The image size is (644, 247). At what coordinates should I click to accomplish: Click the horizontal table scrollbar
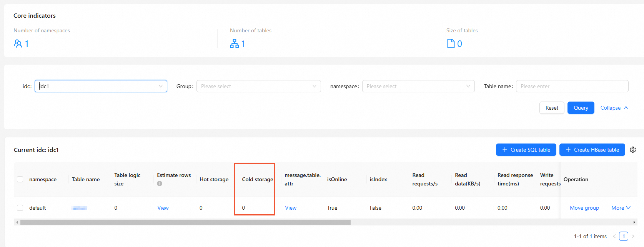click(185, 222)
